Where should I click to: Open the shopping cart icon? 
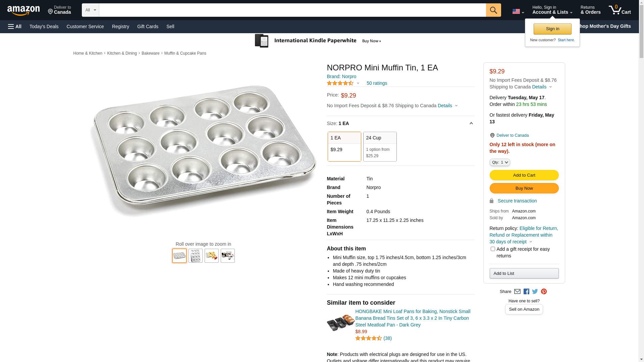pos(620,10)
